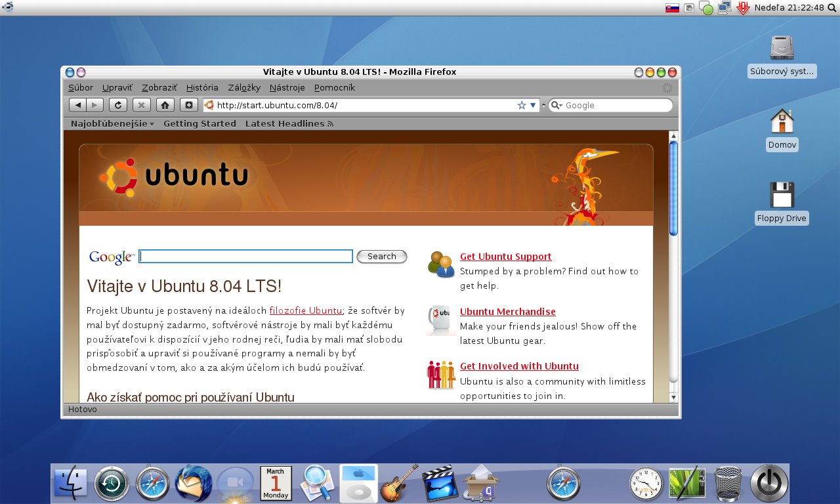This screenshot has width=840, height=504.
Task: Click the power button dock icon
Action: coord(769,484)
